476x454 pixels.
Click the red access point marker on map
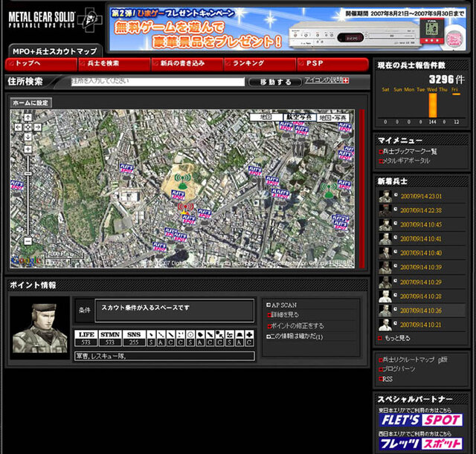185,208
